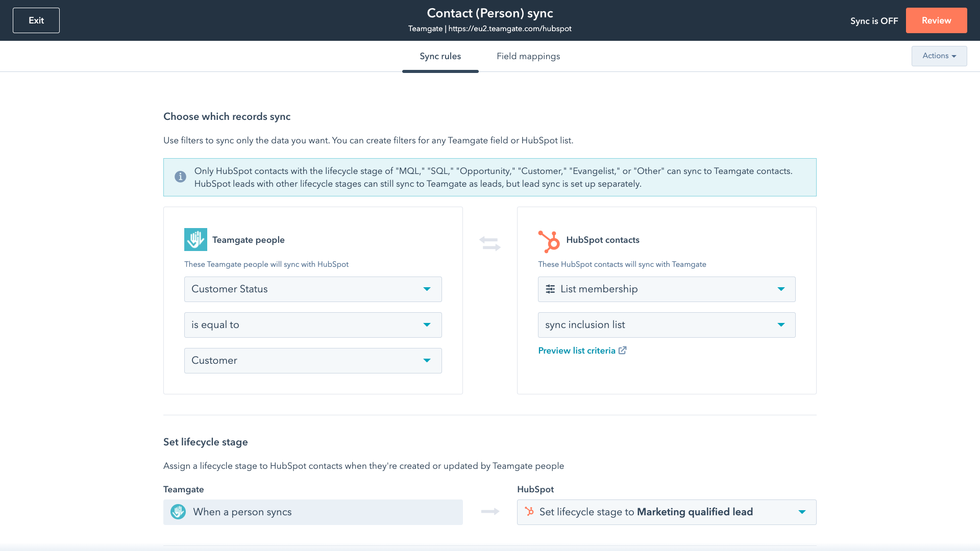Viewport: 980px width, 551px height.
Task: Click the HubSpot contacts sprocket logo
Action: 548,240
